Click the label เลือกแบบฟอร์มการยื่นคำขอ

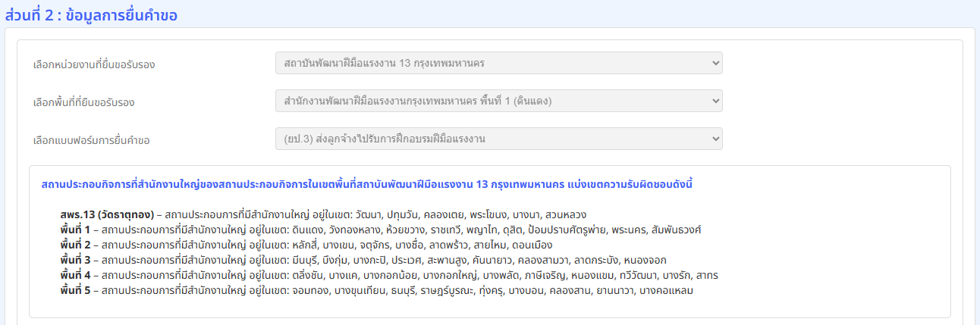click(92, 140)
